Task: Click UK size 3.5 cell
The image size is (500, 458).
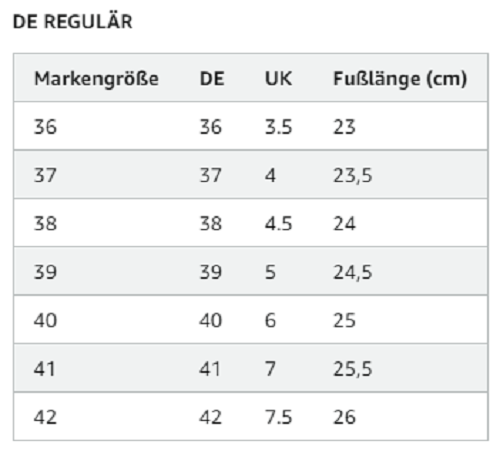Action: click(x=278, y=127)
